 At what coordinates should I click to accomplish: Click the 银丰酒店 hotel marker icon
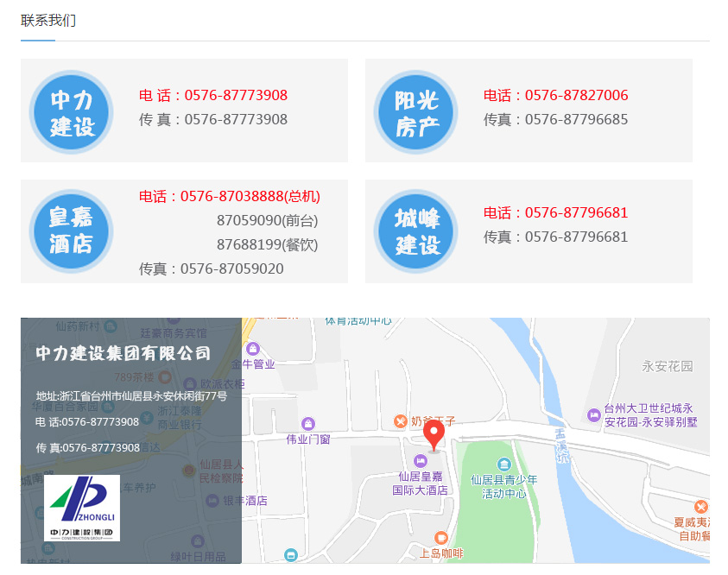click(212, 501)
